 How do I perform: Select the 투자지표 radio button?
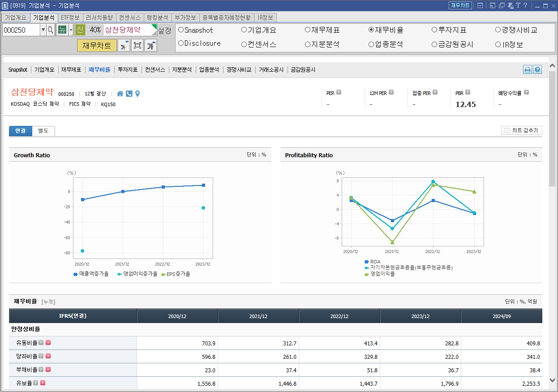coord(434,30)
